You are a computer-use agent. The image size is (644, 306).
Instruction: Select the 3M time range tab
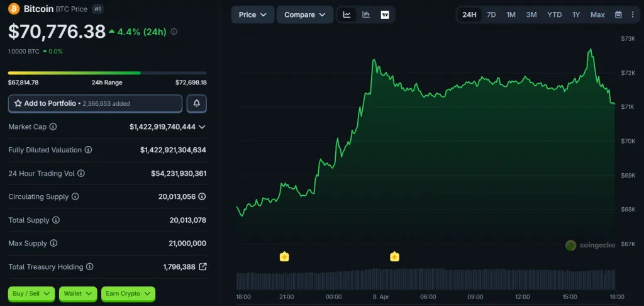[531, 15]
